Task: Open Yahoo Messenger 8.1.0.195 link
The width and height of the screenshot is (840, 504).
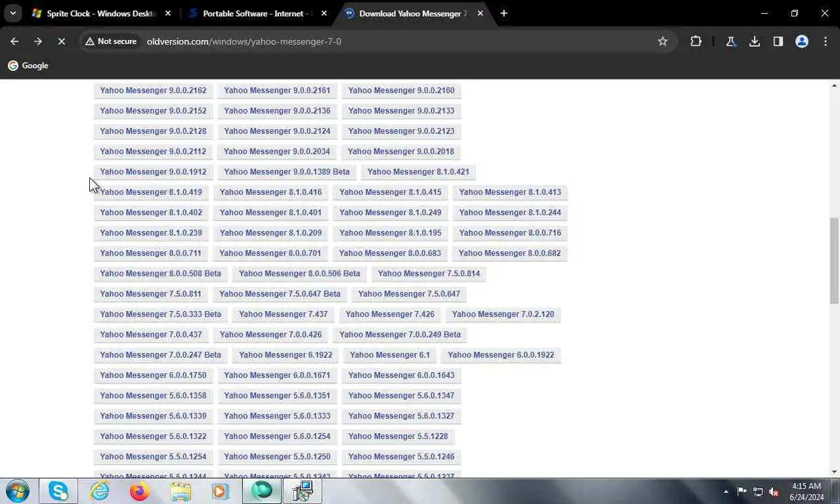Action: click(x=390, y=233)
